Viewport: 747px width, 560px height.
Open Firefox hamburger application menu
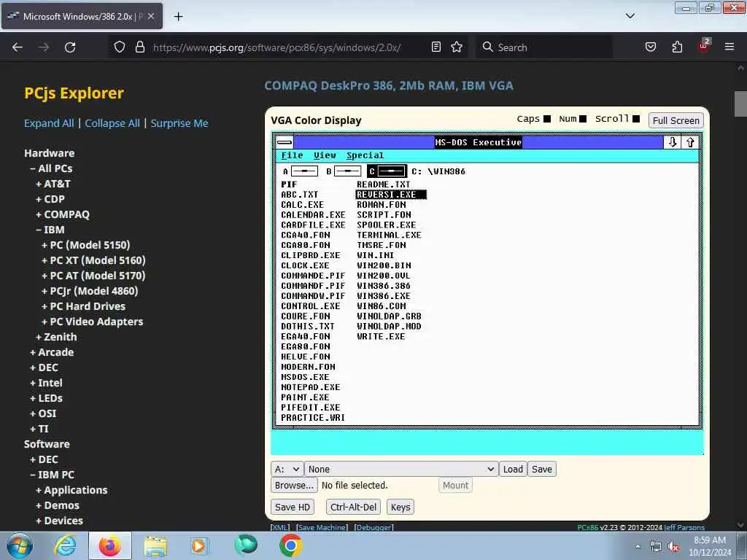tap(729, 47)
